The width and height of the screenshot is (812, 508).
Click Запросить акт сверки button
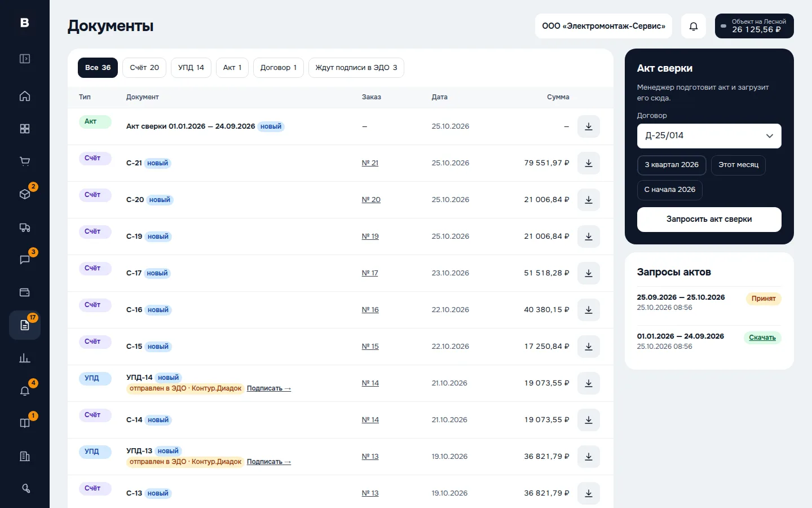[x=709, y=220]
